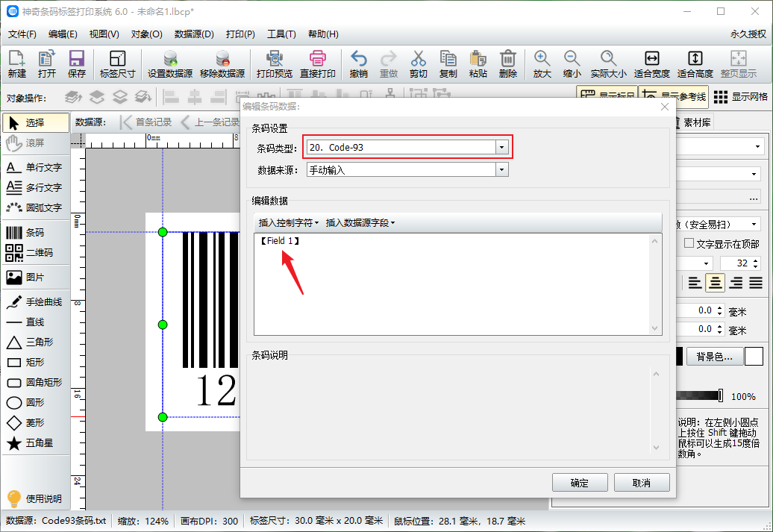This screenshot has width=773, height=532.
Task: Choose the 圆弧文字 arc text tool
Action: point(36,207)
